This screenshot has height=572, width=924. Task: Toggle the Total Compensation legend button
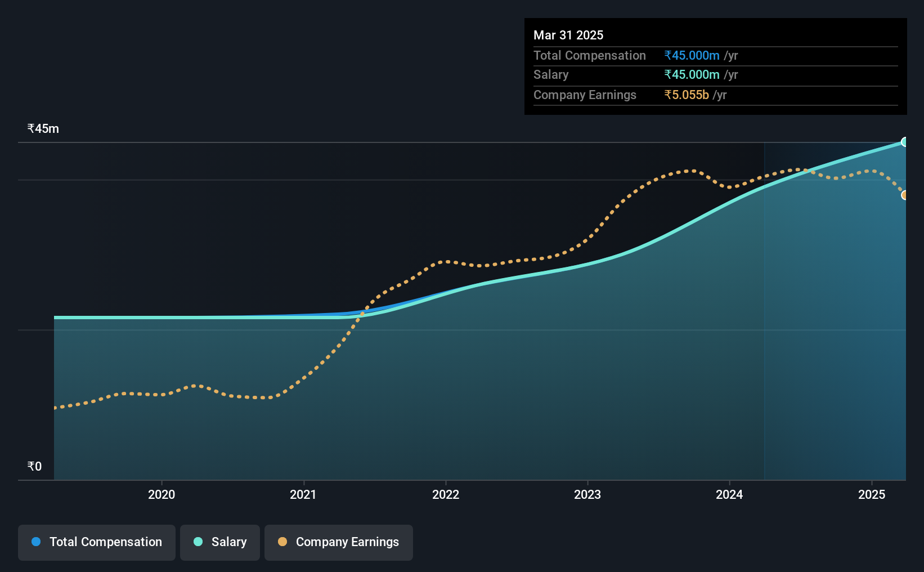pos(97,542)
